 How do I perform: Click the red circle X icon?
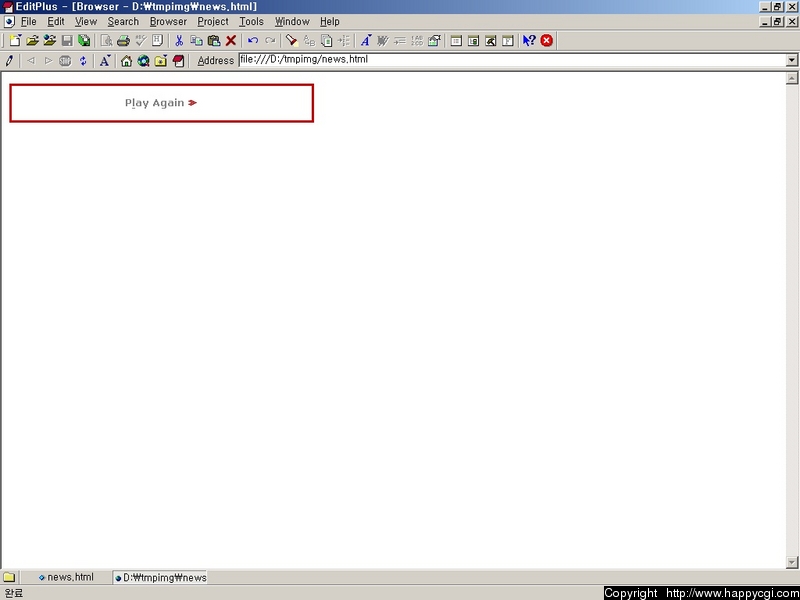tap(546, 40)
